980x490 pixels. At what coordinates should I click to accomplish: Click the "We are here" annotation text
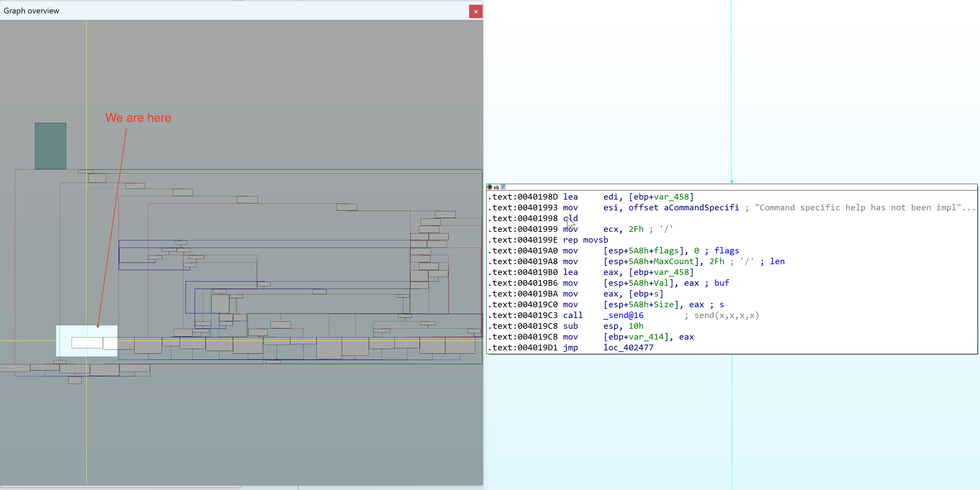point(138,118)
